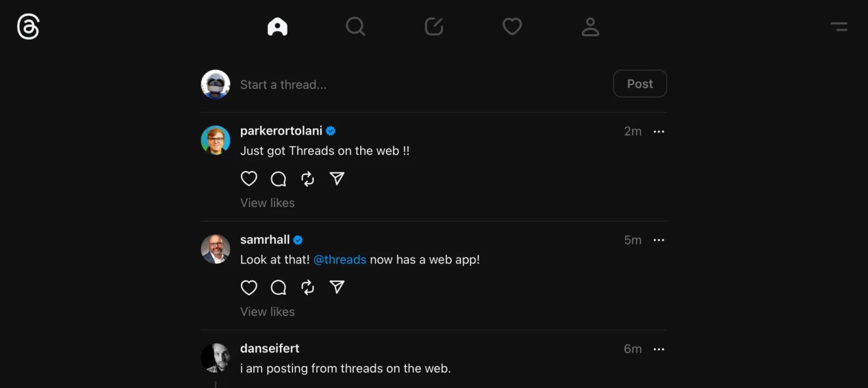Click the Threads logo icon
This screenshot has height=388, width=868.
pyautogui.click(x=28, y=27)
